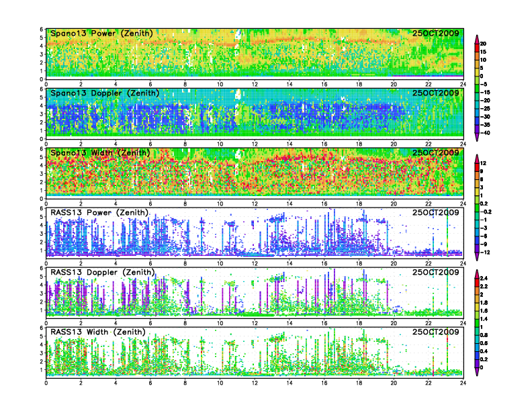The height and width of the screenshot is (411, 532).
Task: Click x-axis tick '12' below RASS13 Width panel
Action: click(255, 383)
